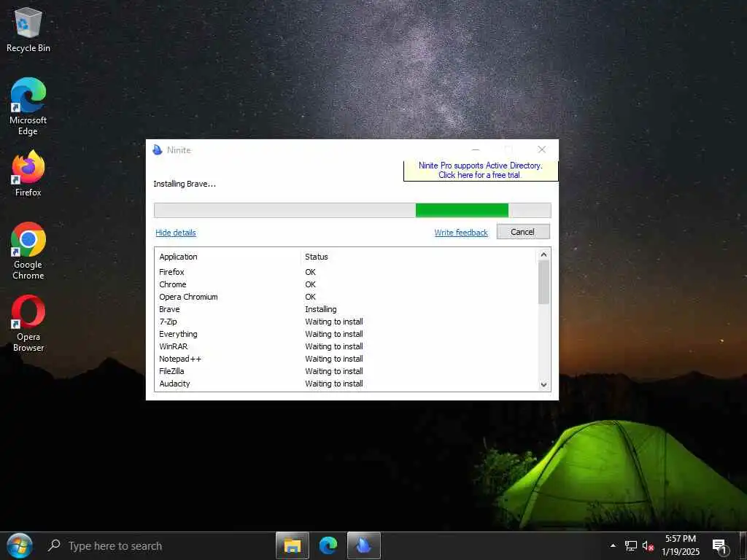Select the Firefox row in the list
747x560 pixels.
347,272
